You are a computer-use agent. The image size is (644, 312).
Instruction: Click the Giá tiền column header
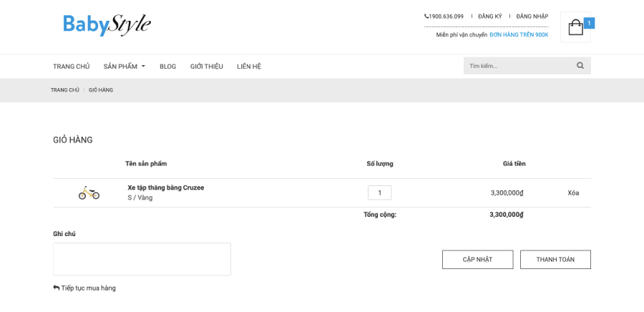click(514, 163)
